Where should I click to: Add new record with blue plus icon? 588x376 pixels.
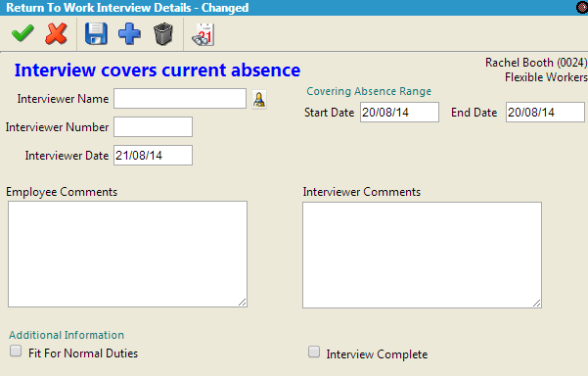point(129,34)
